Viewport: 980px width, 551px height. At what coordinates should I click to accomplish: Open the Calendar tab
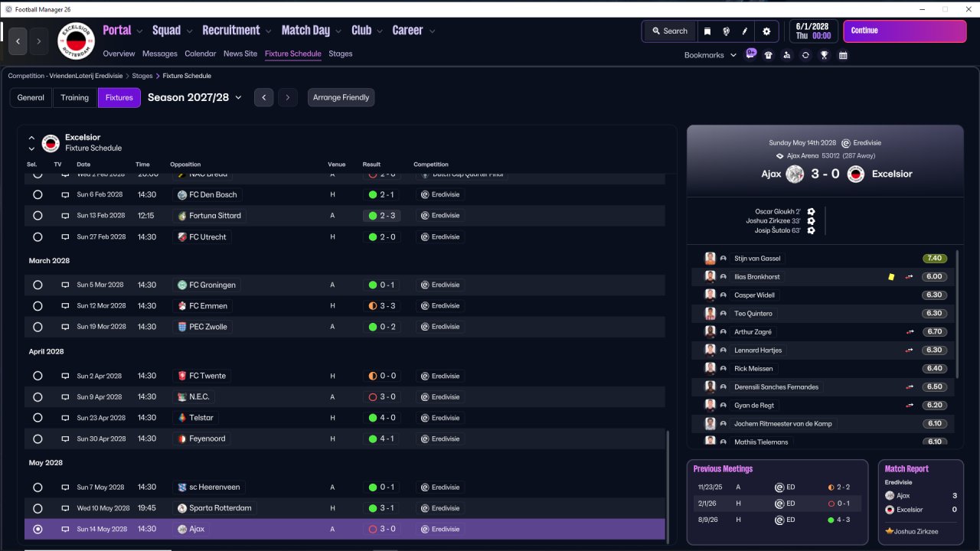(x=201, y=54)
